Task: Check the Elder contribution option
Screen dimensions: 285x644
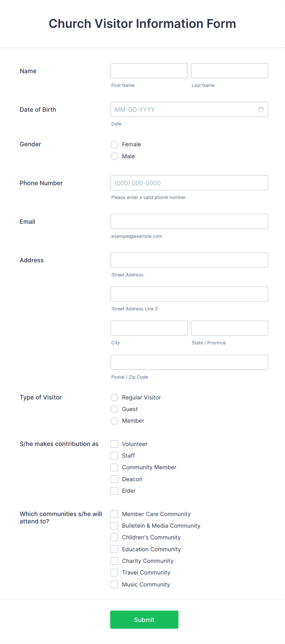Action: point(114,491)
